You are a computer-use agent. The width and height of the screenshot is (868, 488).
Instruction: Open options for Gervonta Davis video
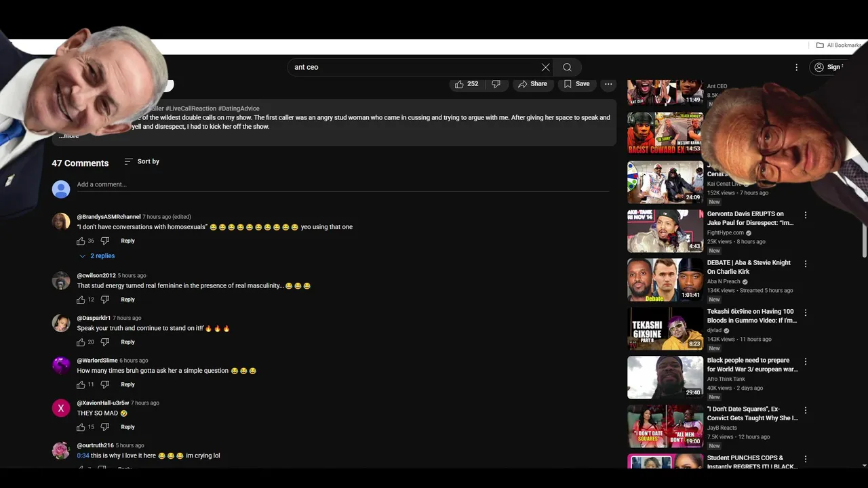[806, 215]
